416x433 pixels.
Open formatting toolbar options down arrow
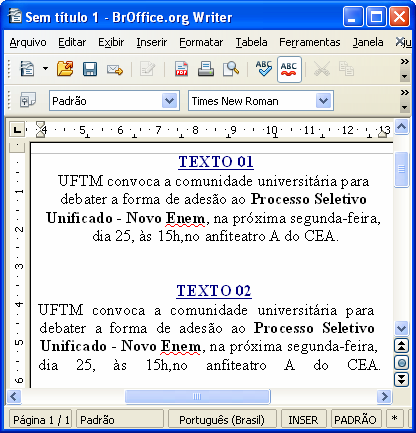coord(404,108)
